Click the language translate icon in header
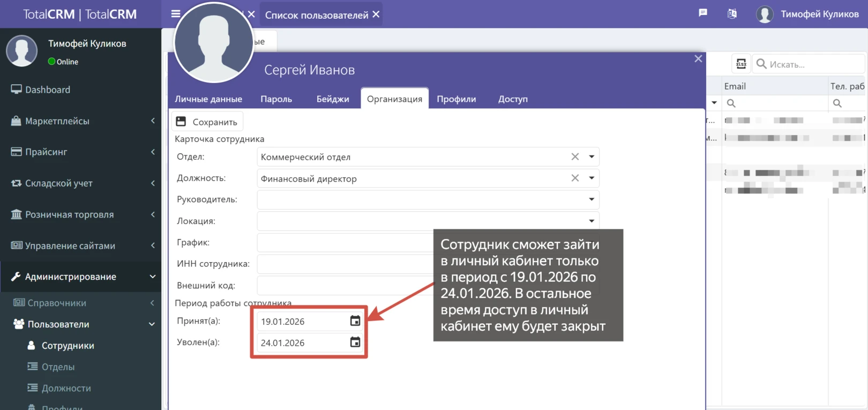The image size is (868, 410). click(732, 14)
